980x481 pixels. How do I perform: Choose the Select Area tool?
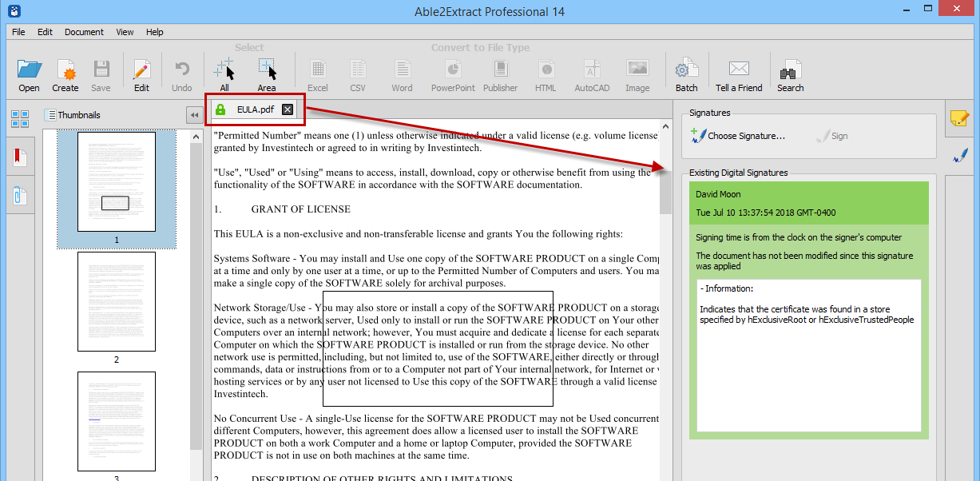[267, 70]
